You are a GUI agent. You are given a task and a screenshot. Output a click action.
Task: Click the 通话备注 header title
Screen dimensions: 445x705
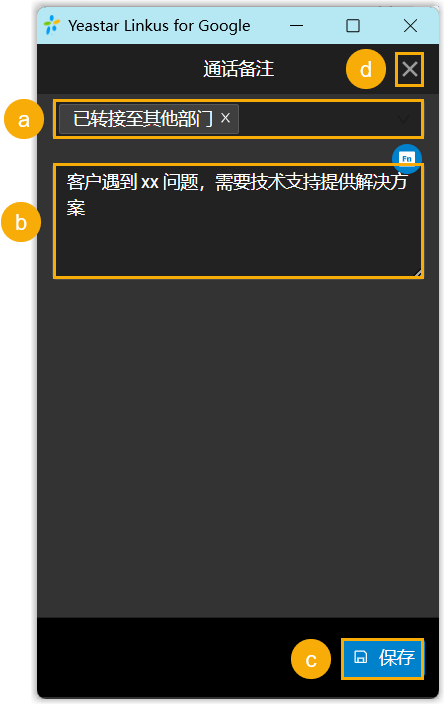coord(238,69)
